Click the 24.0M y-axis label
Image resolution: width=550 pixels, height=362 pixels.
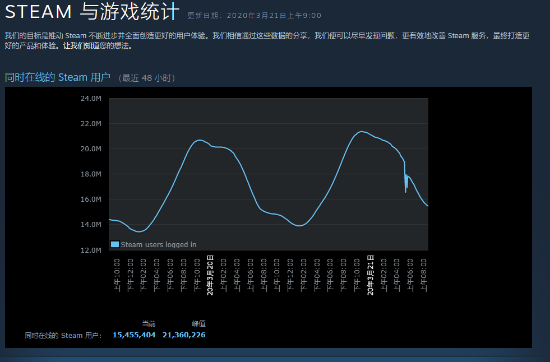[91, 99]
